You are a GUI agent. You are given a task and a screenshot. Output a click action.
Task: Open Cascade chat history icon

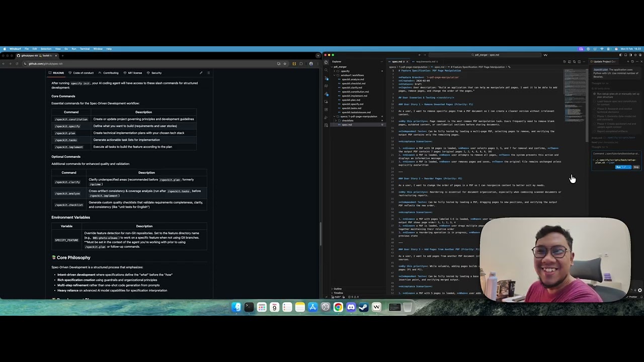pyautogui.click(x=632, y=61)
